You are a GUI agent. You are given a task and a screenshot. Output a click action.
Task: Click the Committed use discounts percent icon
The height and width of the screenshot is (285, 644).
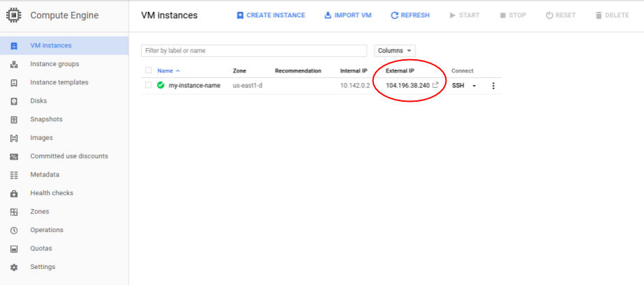14,157
